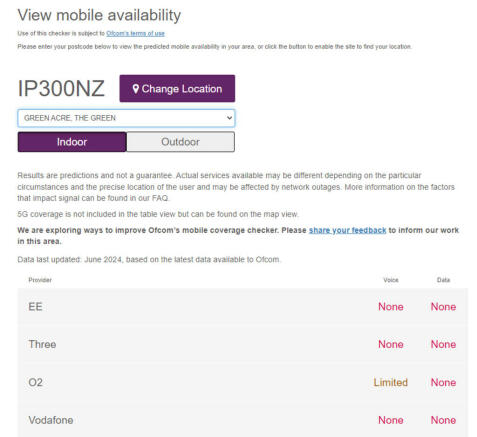Click O2's Limited voice status

[390, 382]
